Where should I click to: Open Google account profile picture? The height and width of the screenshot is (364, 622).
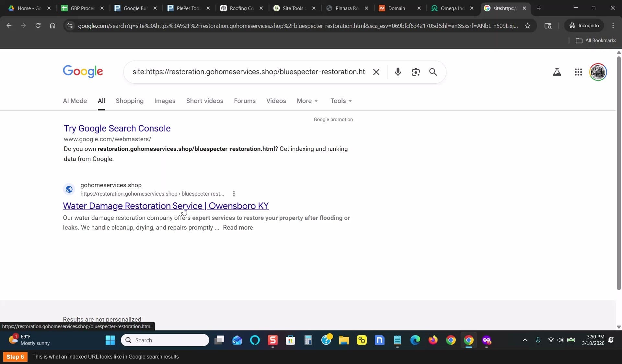coord(598,72)
